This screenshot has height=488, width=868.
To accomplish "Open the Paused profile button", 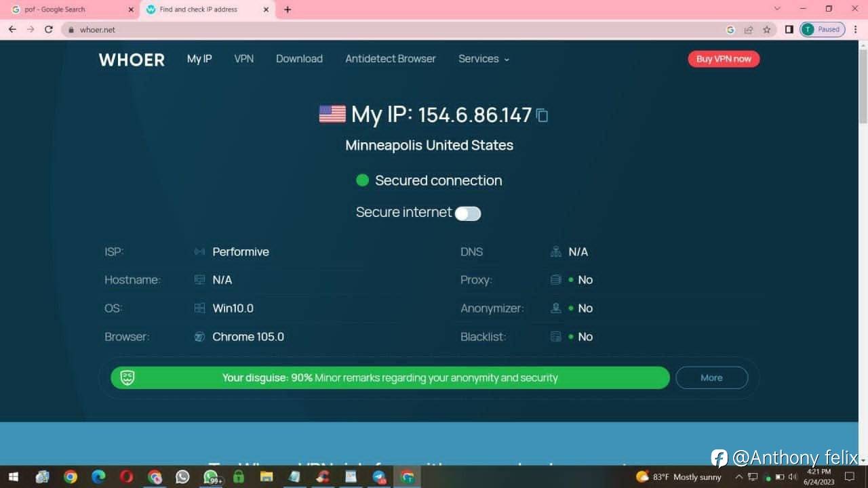I will (823, 29).
